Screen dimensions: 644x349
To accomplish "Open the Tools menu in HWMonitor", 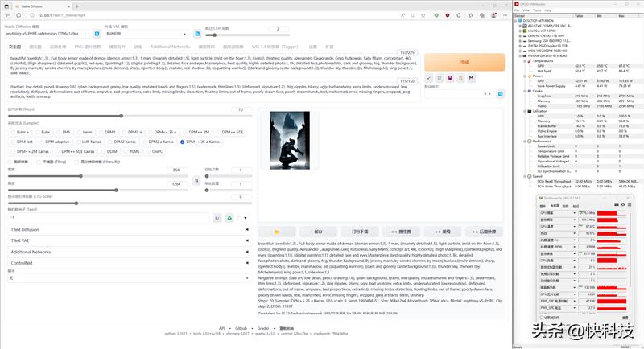I will click(x=537, y=10).
